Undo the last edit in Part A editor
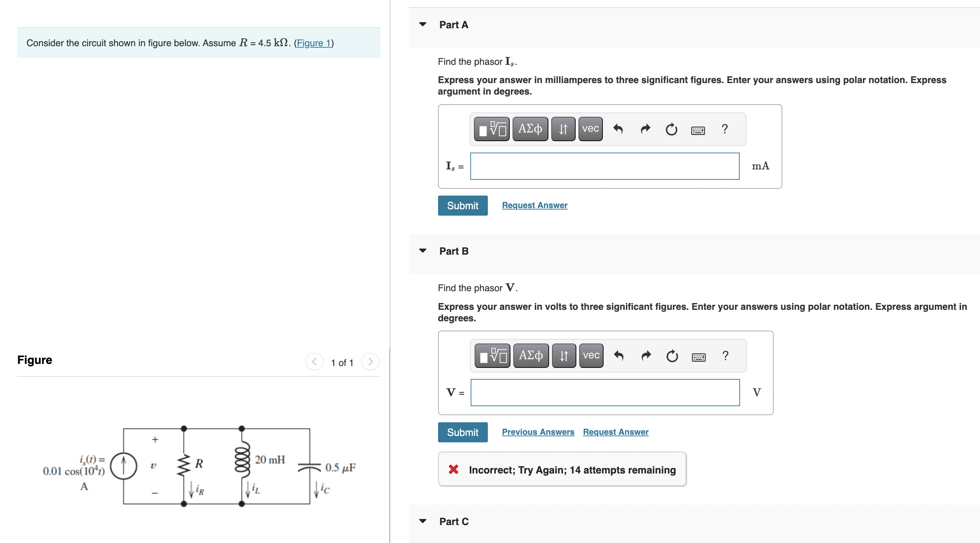The height and width of the screenshot is (543, 980). [x=618, y=129]
